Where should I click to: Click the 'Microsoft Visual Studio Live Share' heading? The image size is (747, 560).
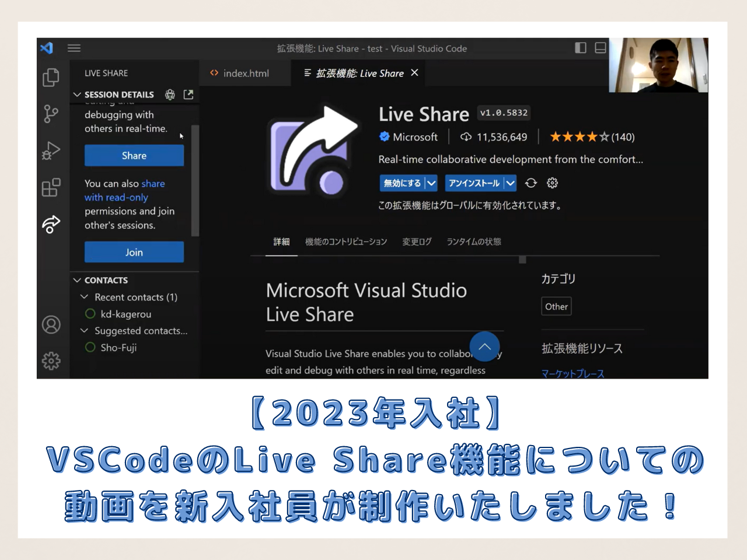(366, 302)
